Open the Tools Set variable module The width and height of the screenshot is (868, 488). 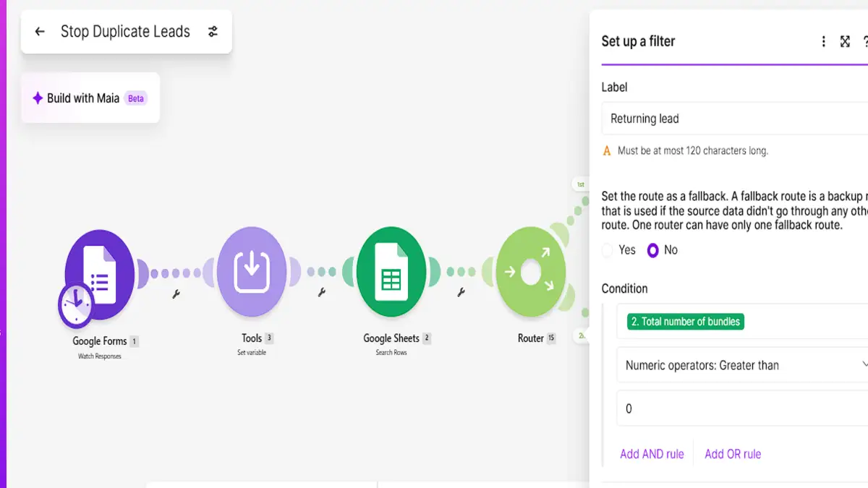tap(252, 273)
